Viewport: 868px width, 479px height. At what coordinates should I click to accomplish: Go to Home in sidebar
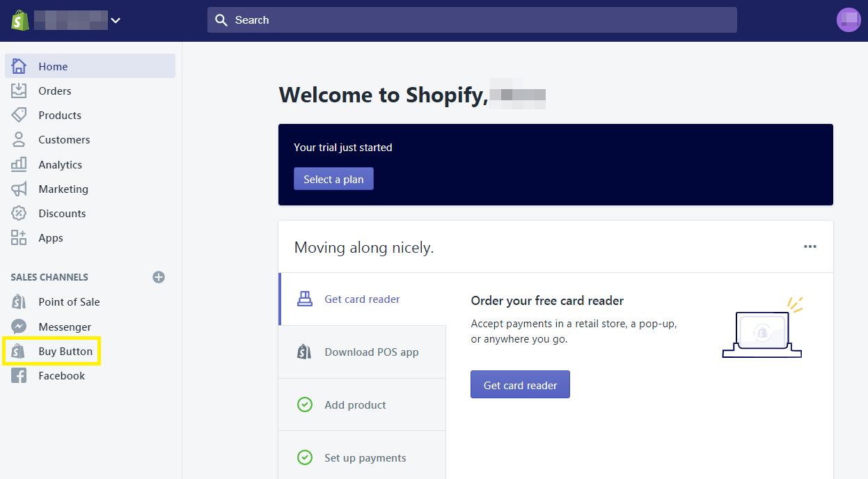(90, 66)
